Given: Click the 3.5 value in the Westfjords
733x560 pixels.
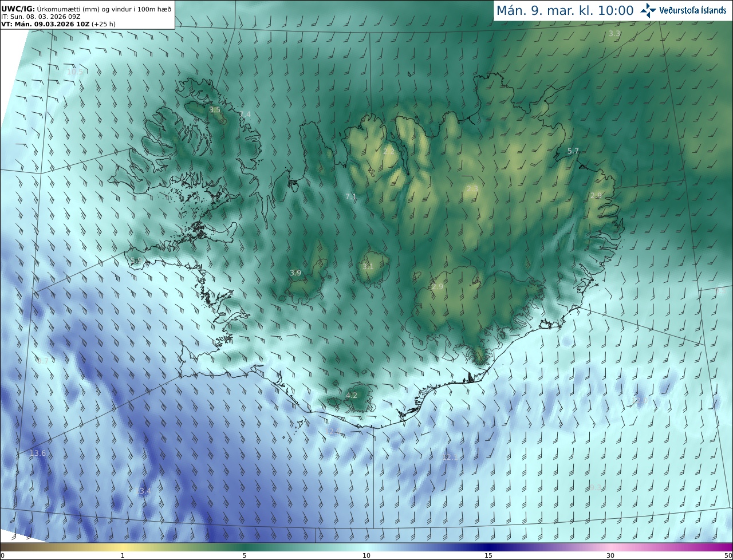Looking at the screenshot, I should [215, 109].
